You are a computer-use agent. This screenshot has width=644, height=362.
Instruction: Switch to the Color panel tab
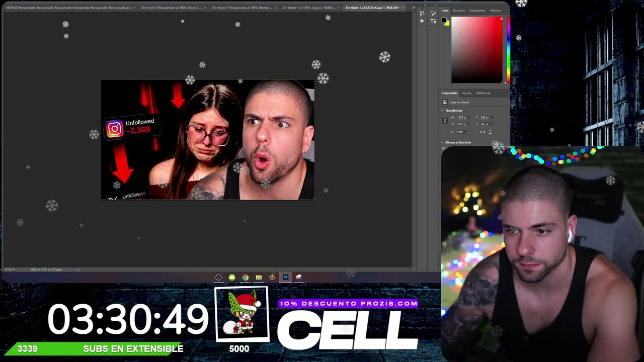point(445,11)
